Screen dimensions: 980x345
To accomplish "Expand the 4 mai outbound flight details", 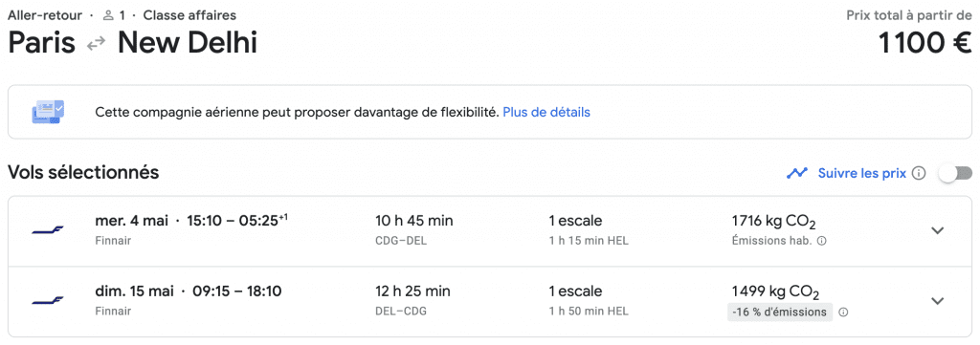I will tap(937, 230).
